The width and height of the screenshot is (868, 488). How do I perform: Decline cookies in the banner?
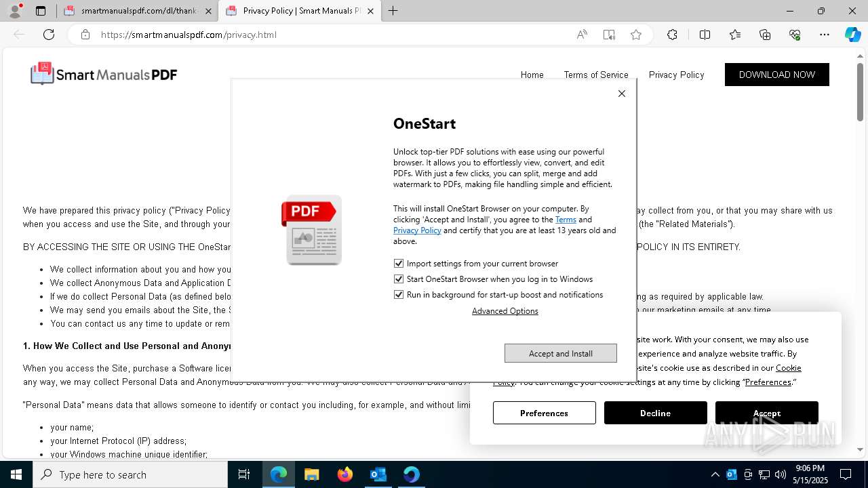pyautogui.click(x=656, y=413)
